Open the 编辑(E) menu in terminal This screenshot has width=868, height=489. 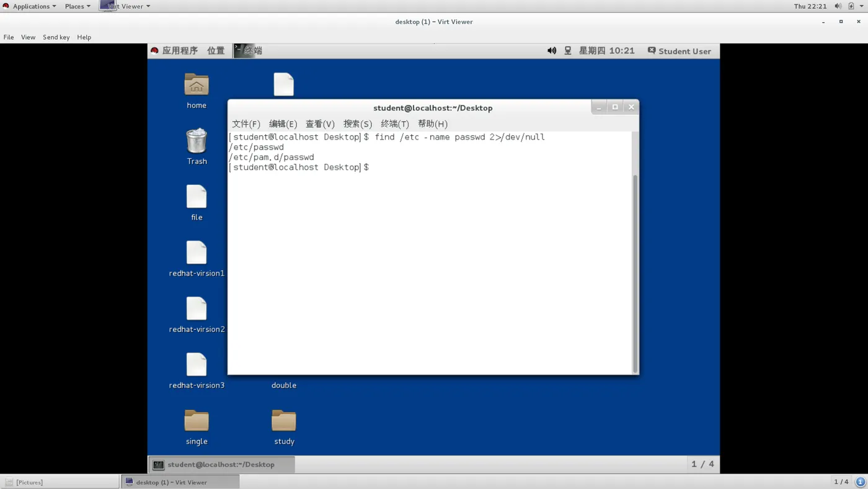283,124
